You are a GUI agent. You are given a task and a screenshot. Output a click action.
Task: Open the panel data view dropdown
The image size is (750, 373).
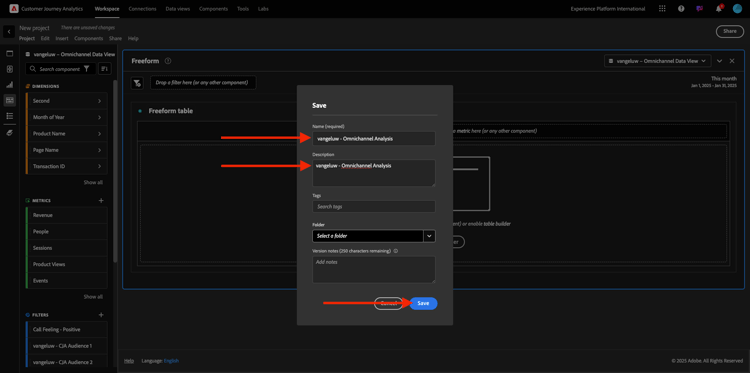[657, 61]
